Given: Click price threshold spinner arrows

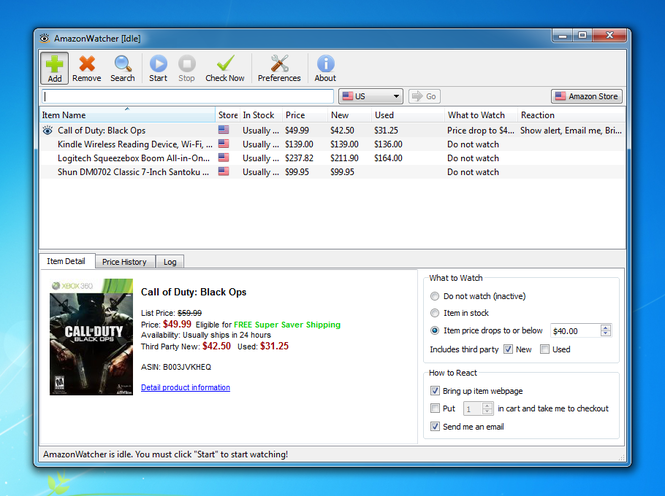Looking at the screenshot, I should tap(606, 331).
